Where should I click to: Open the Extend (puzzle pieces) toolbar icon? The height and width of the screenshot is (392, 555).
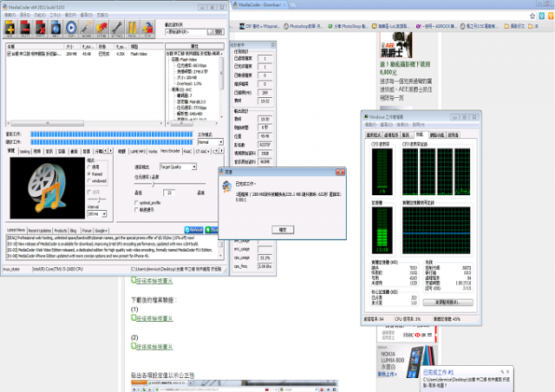(x=101, y=29)
